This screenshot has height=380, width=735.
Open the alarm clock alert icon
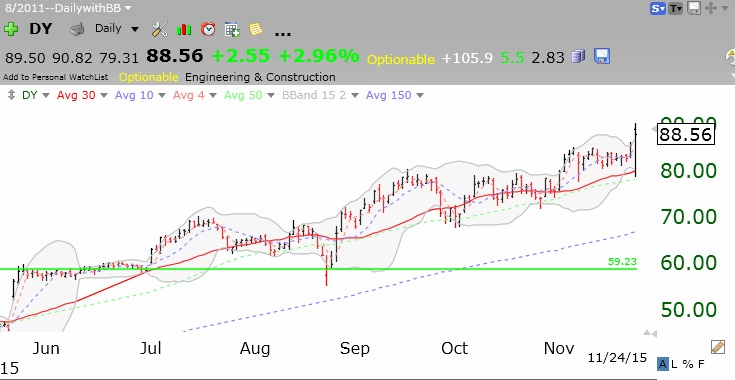[x=208, y=29]
